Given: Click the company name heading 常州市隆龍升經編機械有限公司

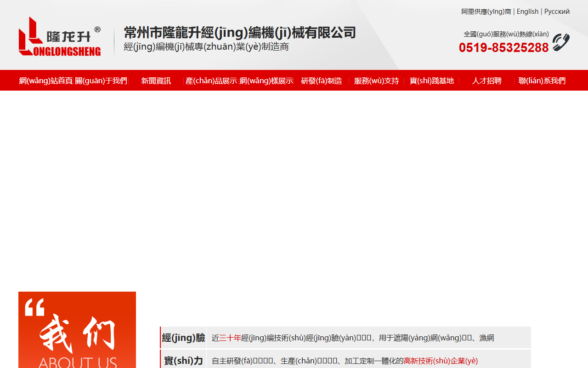Looking at the screenshot, I should 240,33.
